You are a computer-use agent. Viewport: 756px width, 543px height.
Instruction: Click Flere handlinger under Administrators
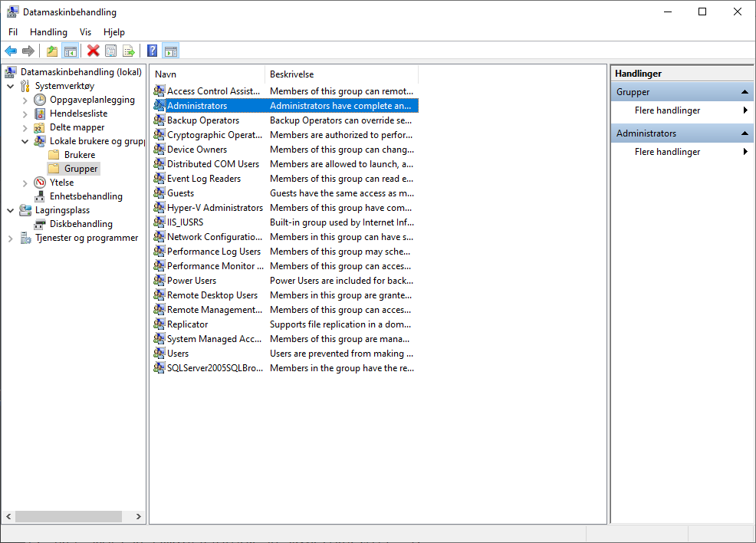point(667,152)
